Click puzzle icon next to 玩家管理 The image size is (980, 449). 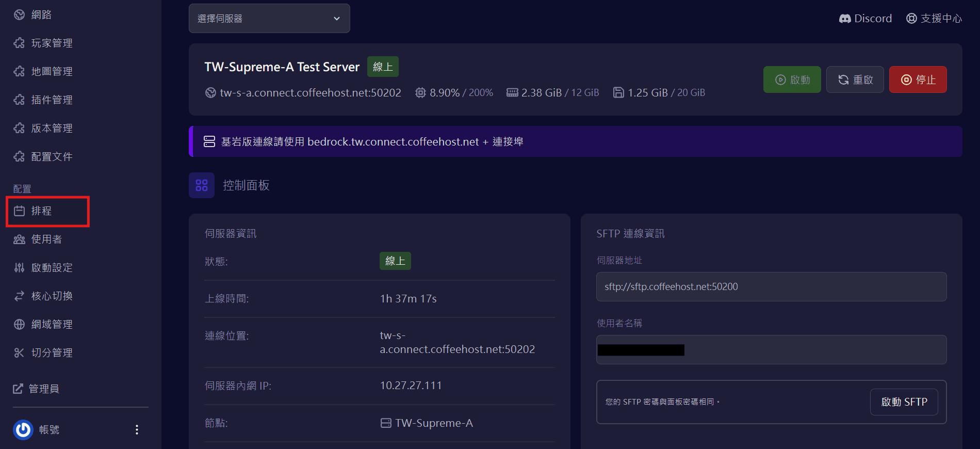[19, 43]
